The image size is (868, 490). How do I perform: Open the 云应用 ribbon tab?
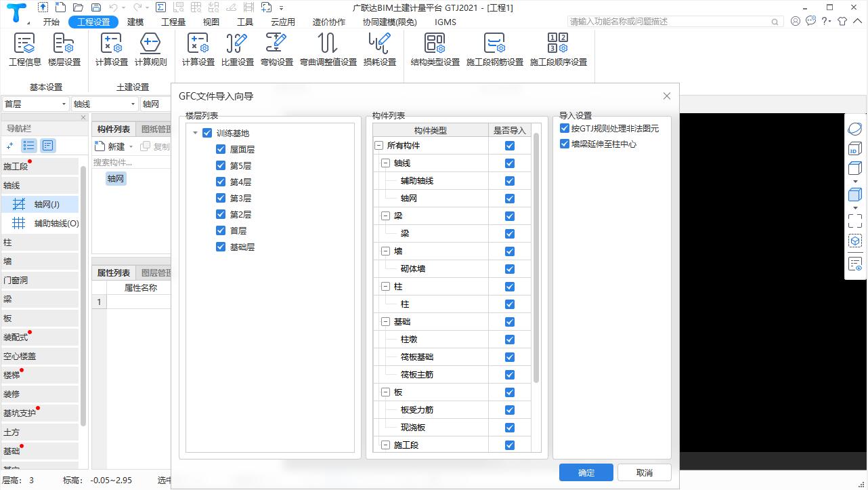pyautogui.click(x=283, y=22)
